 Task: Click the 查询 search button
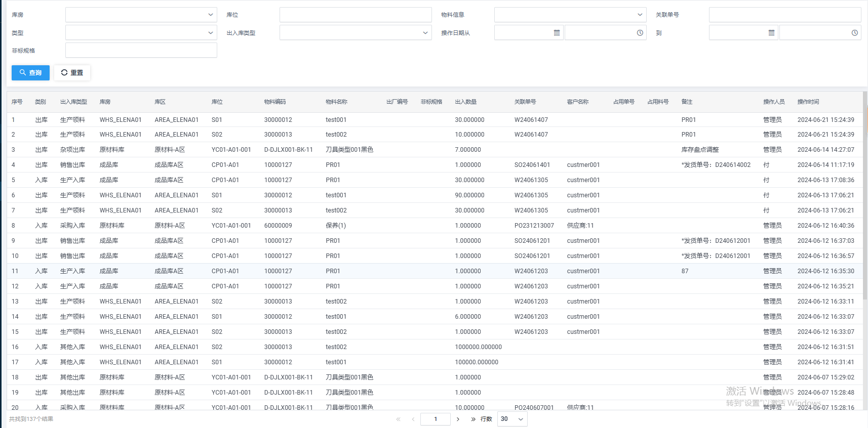click(30, 73)
